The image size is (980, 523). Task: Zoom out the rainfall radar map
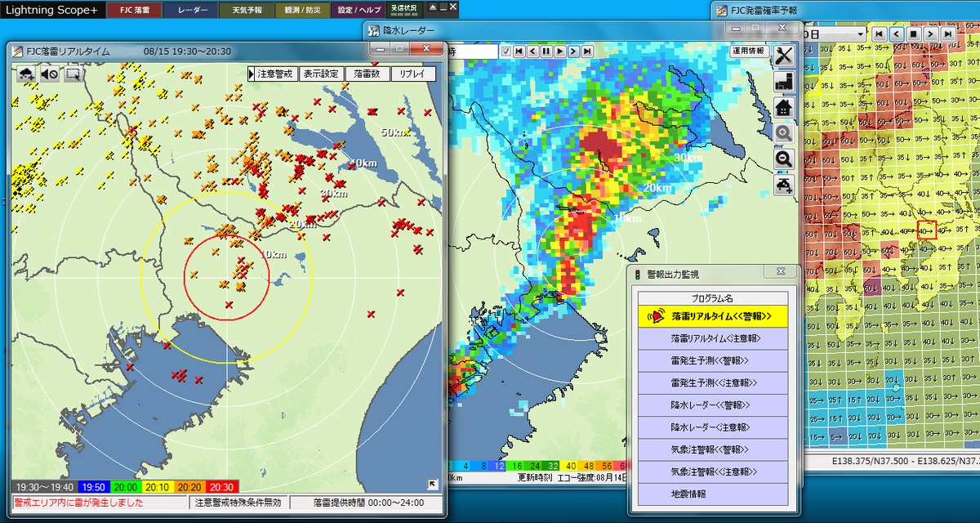[x=784, y=159]
